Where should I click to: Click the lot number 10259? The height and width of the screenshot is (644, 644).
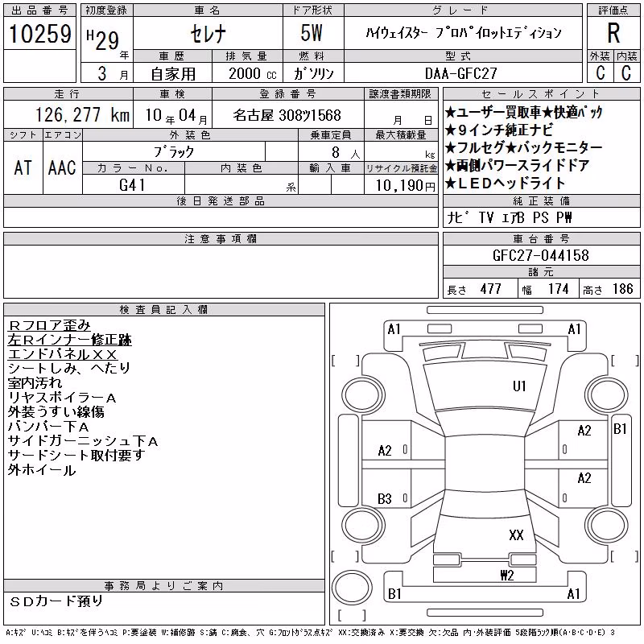click(39, 34)
